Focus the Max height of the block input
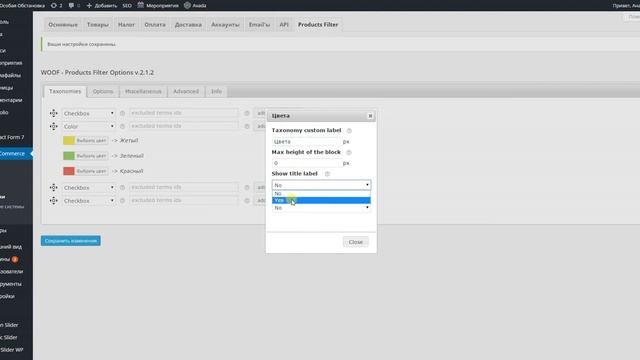The width and height of the screenshot is (640, 360). point(307,163)
